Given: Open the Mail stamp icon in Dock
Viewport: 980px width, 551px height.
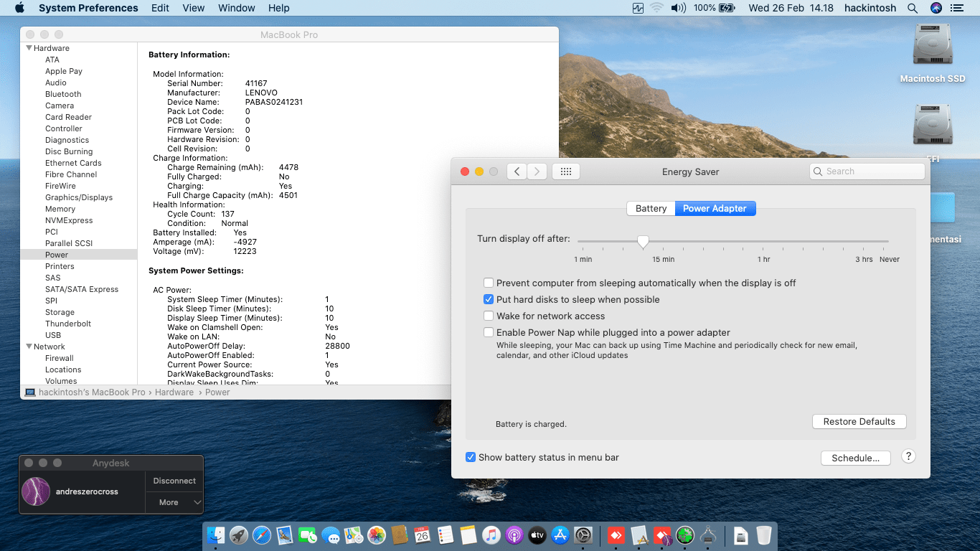Looking at the screenshot, I should 285,535.
